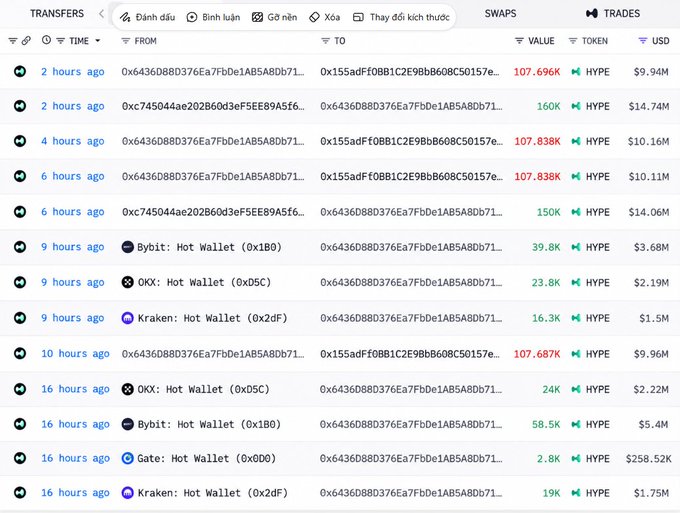
Task: Select the Bình luận comment tool
Action: click(213, 17)
